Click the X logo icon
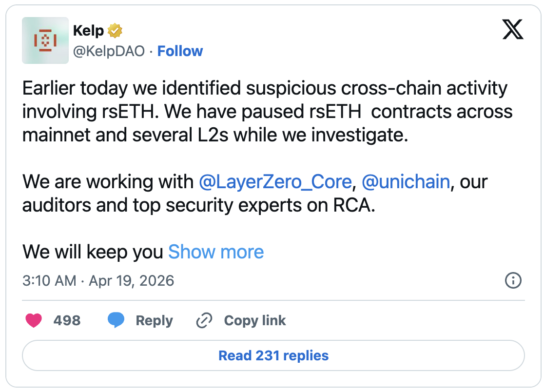 coord(513,29)
